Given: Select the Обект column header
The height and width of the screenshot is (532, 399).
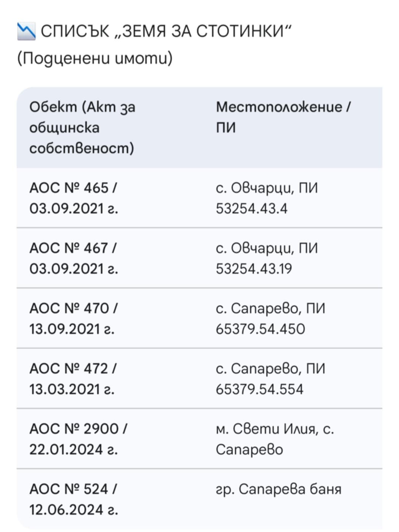Looking at the screenshot, I should 82,128.
